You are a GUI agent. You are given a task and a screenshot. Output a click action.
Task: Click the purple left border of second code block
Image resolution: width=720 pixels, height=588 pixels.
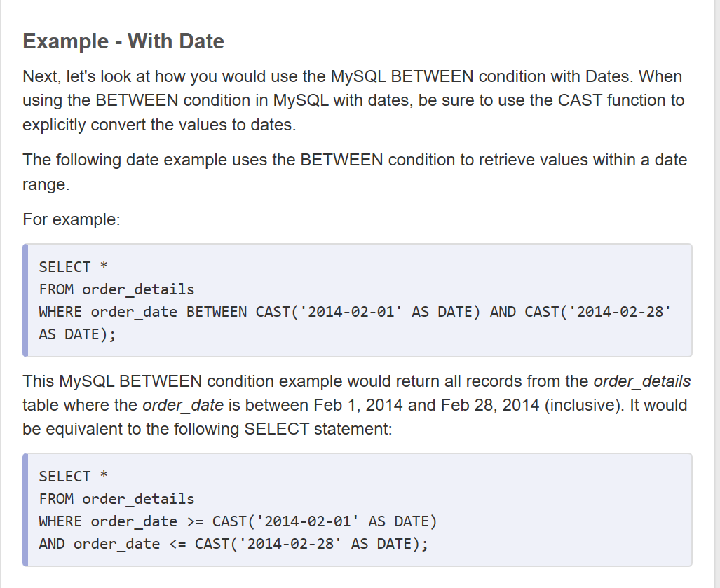25,510
